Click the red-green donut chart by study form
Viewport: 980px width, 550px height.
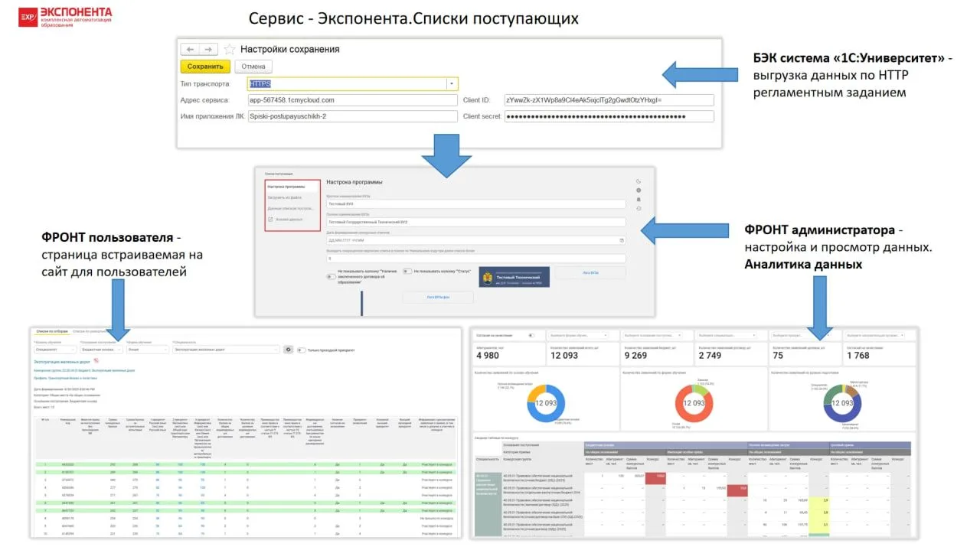point(694,402)
